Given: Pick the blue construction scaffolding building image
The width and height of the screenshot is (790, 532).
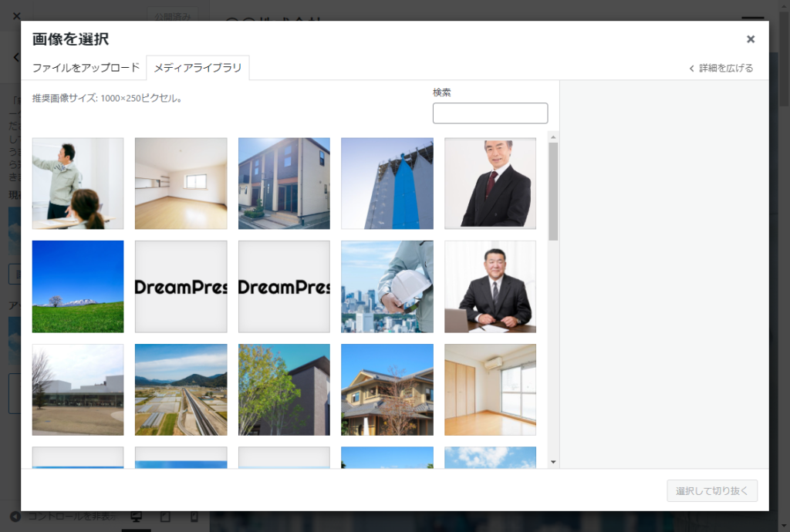Looking at the screenshot, I should (x=387, y=184).
